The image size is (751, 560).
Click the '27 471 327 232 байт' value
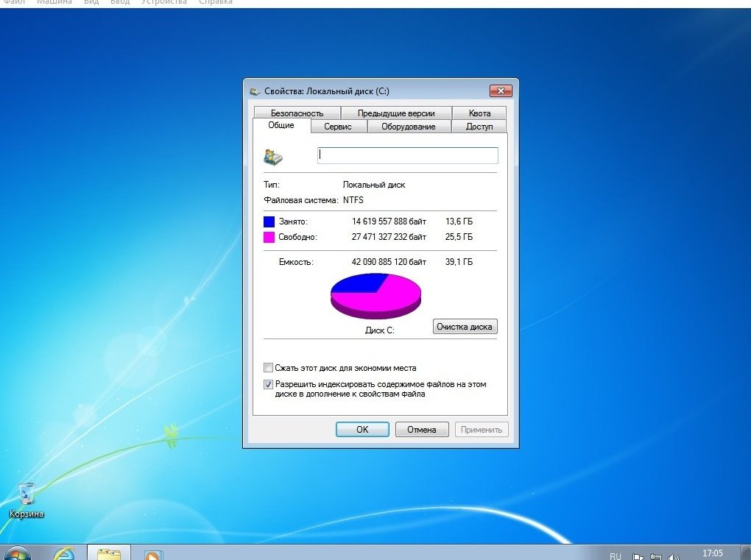point(389,237)
